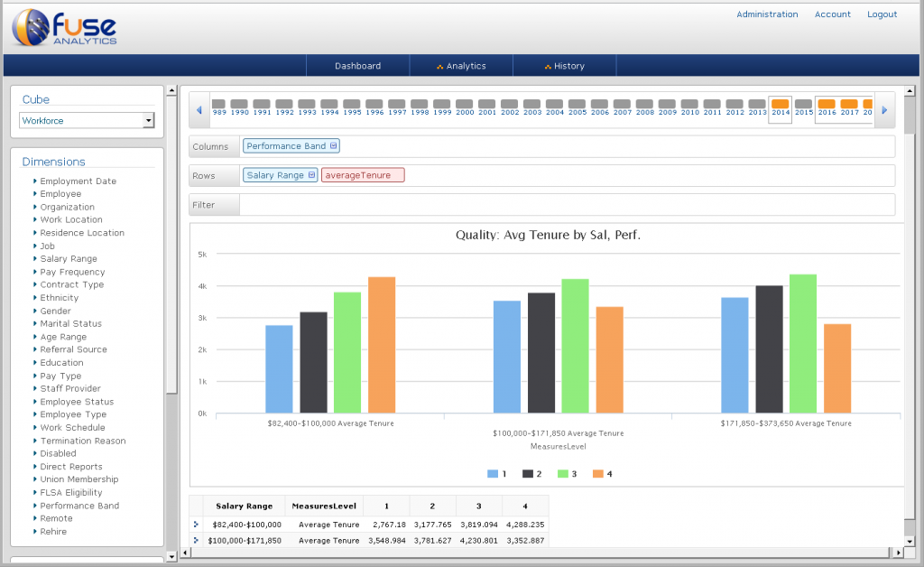This screenshot has width=924, height=567.
Task: Toggle series 1 in chart legend
Action: [497, 474]
